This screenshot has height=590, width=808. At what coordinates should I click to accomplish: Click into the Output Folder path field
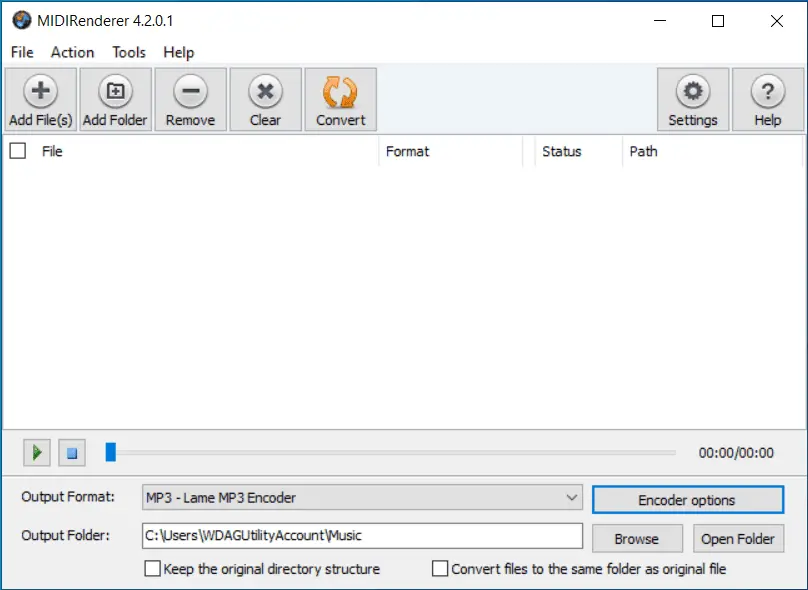coord(362,536)
